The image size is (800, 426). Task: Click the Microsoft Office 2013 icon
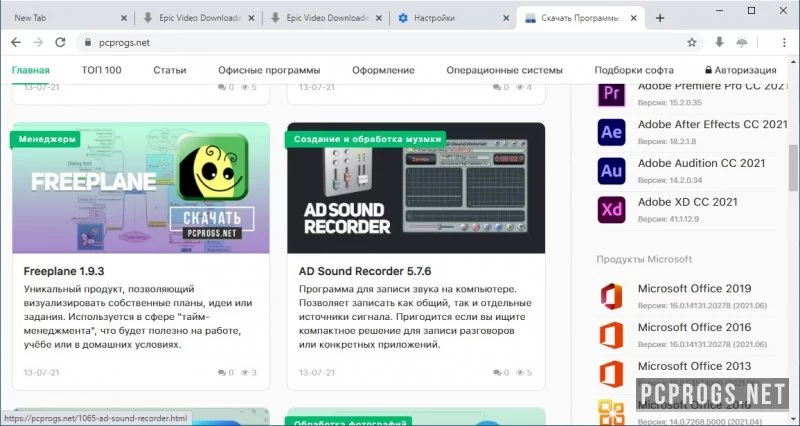tap(611, 374)
